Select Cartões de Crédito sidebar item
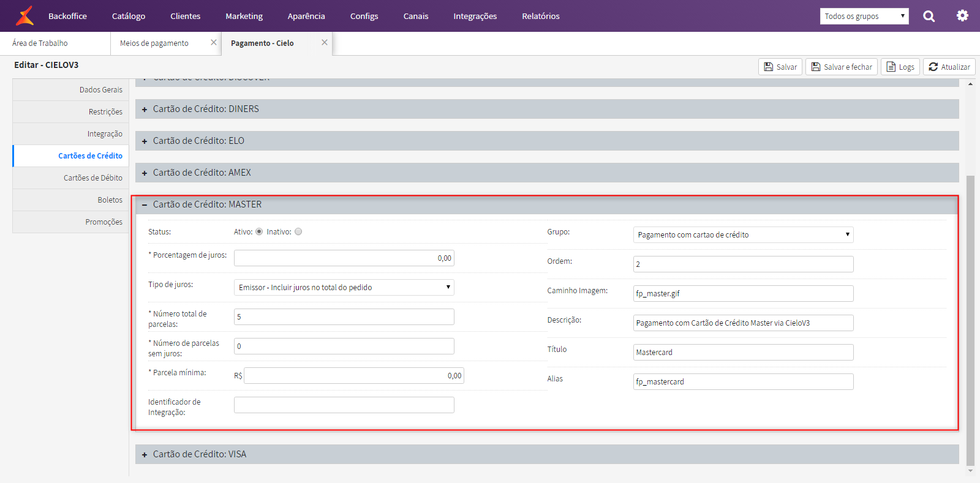The height and width of the screenshot is (483, 980). (70, 156)
